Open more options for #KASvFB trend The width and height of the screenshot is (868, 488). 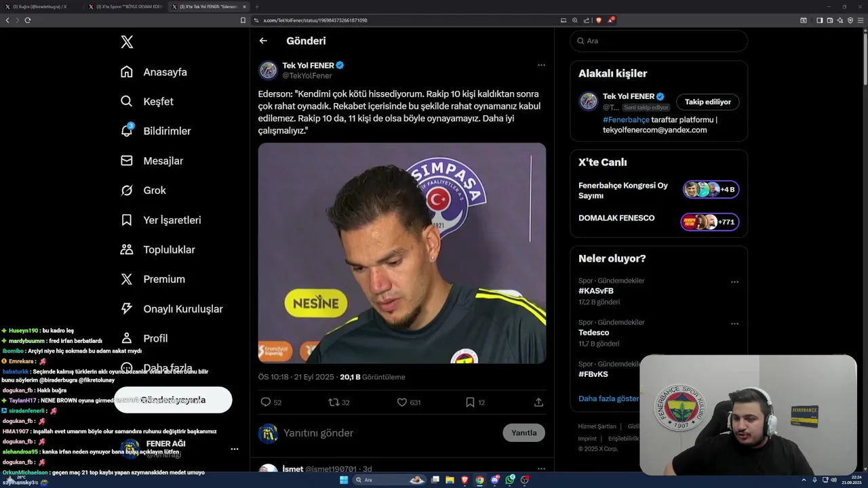(734, 282)
